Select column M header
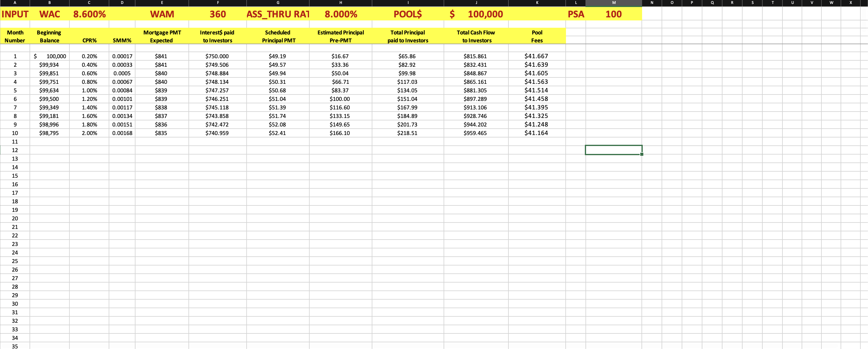Viewport: 868px width, 349px height. (613, 3)
